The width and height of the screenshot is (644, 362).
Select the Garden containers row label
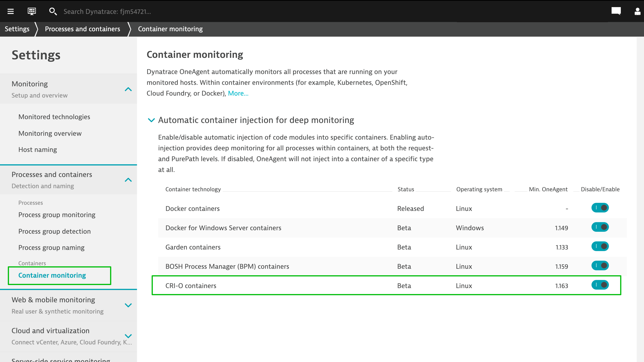point(193,247)
